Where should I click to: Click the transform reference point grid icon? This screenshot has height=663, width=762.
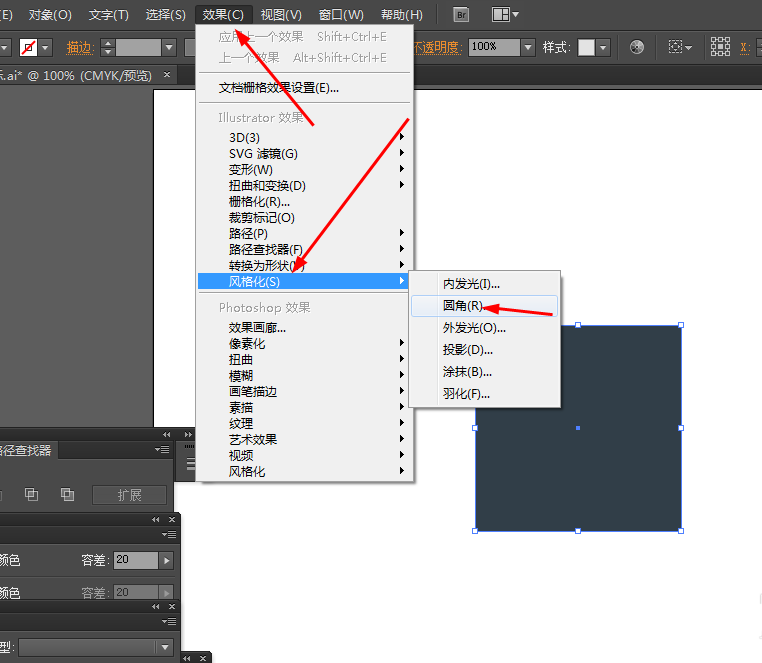pyautogui.click(x=720, y=47)
